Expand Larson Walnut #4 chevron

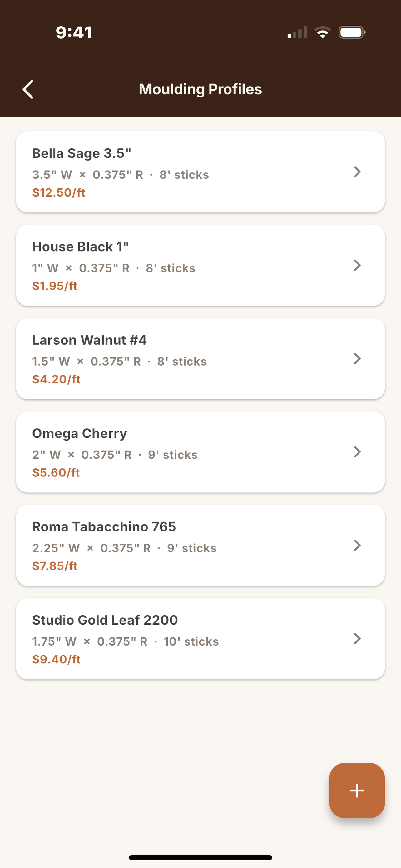pos(357,358)
